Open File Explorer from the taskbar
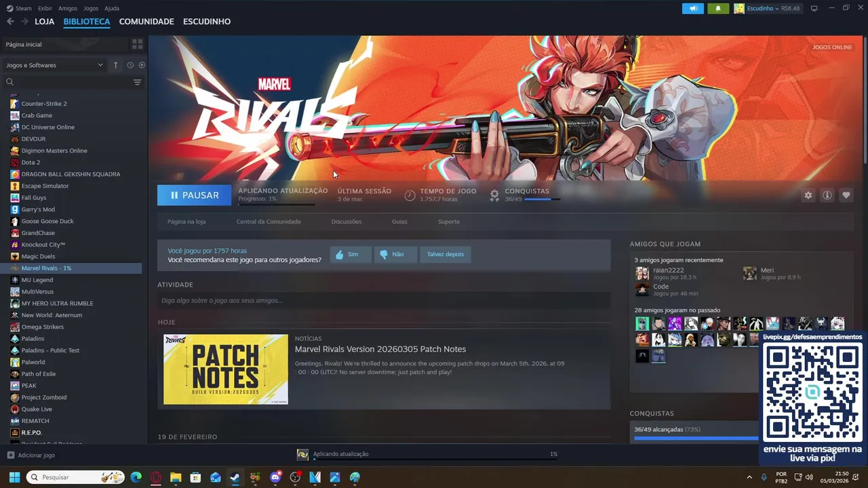The width and height of the screenshot is (868, 488). [176, 477]
